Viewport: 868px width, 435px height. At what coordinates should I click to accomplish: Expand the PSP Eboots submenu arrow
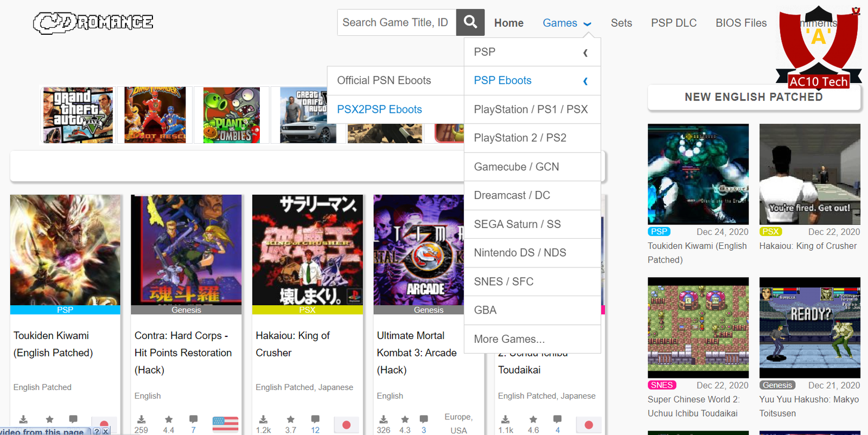tap(585, 81)
